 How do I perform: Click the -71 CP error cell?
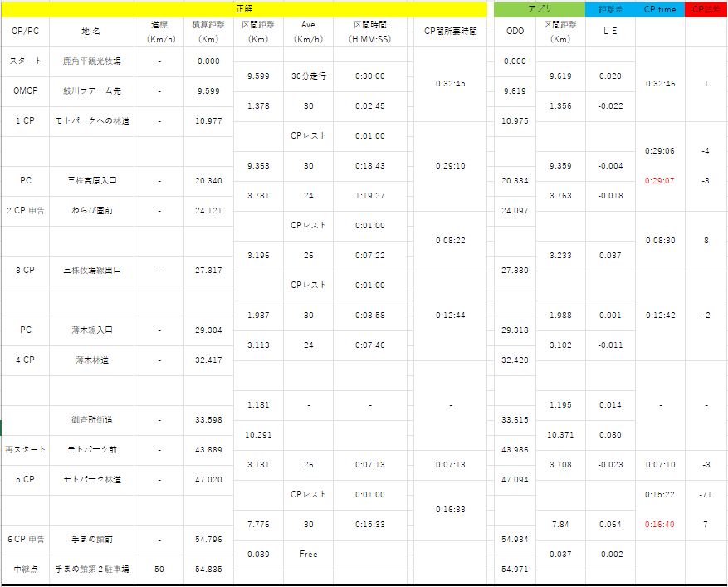tap(706, 495)
